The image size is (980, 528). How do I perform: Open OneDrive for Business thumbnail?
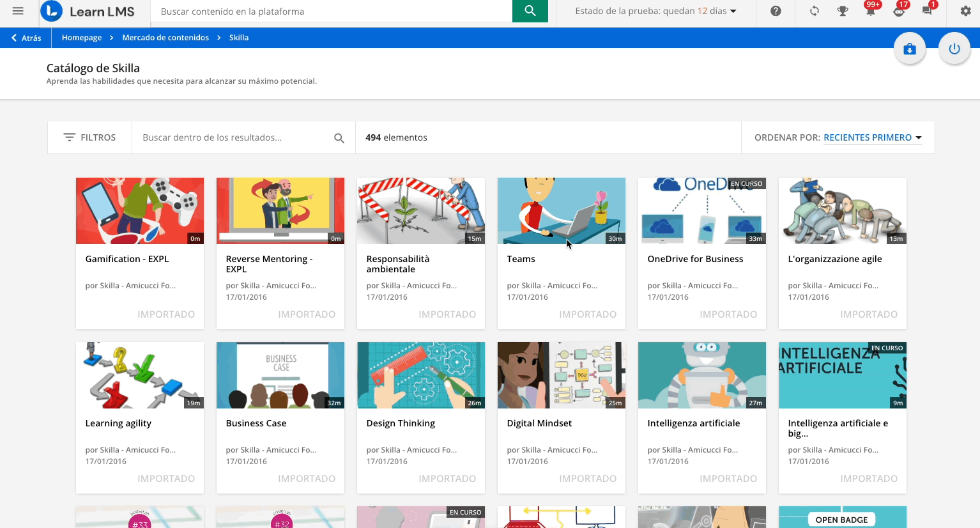[702, 211]
